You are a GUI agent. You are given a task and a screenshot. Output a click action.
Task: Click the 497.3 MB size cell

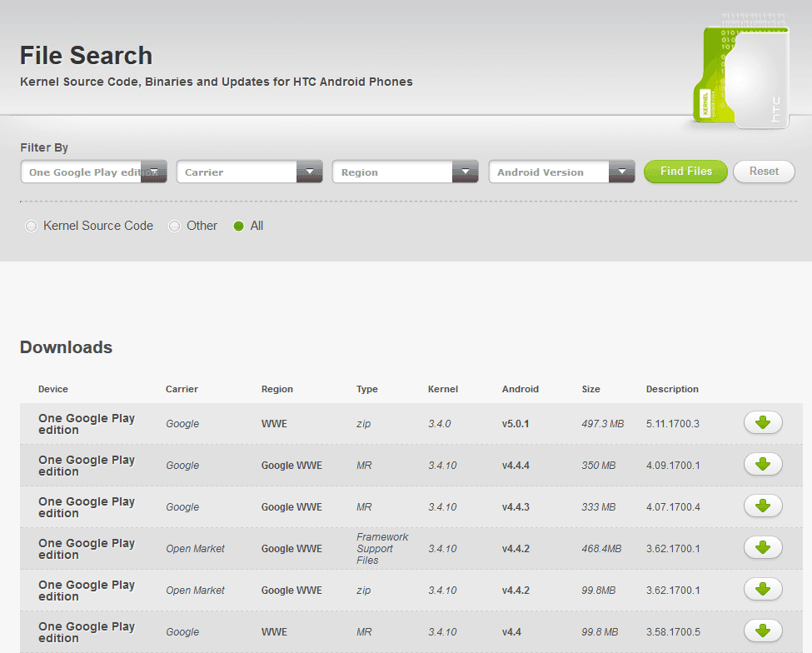tap(602, 424)
